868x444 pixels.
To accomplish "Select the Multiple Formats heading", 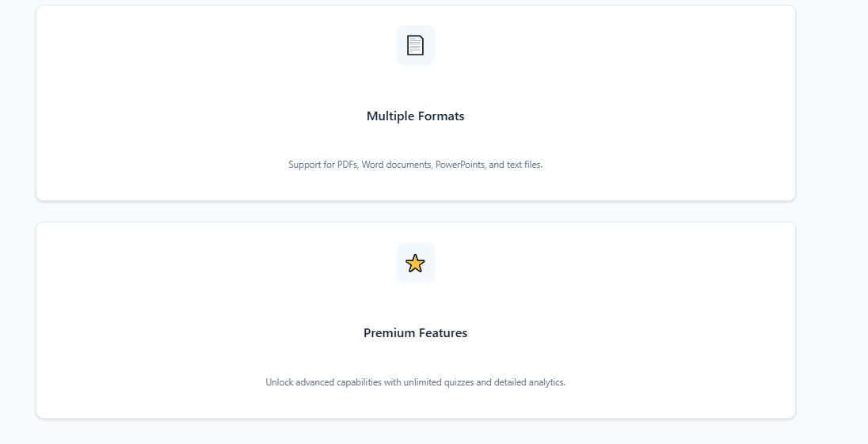I will 415,116.
